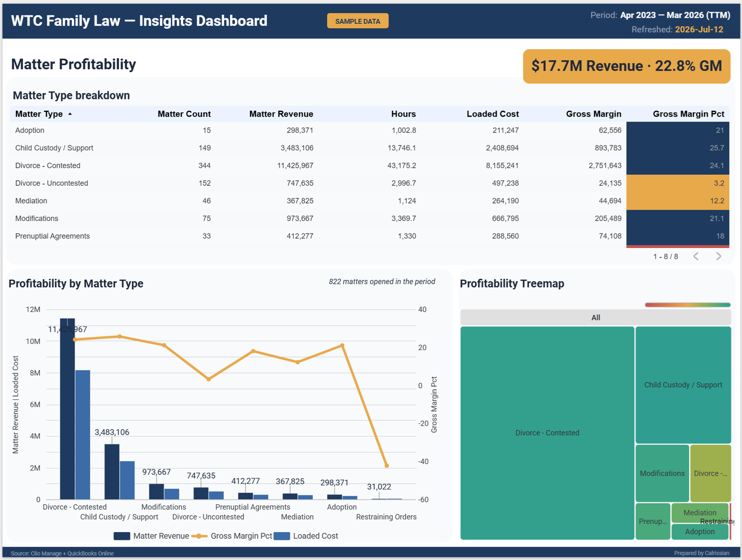Sort table by the Gross Margin Pct header

688,114
